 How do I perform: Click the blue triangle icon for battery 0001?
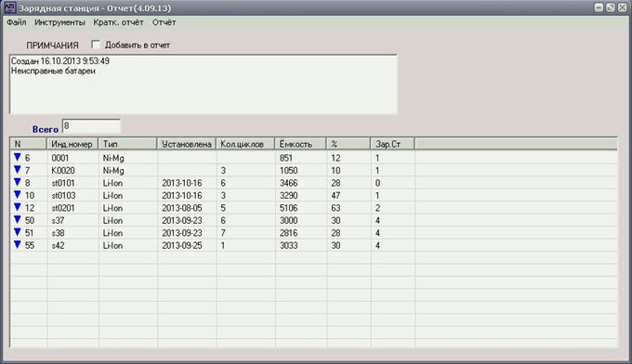[x=18, y=157]
